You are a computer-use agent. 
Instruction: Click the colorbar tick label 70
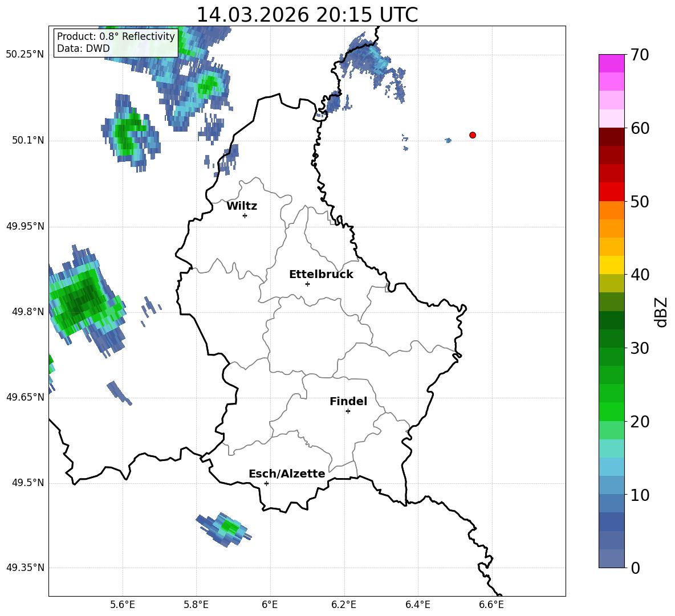(639, 55)
